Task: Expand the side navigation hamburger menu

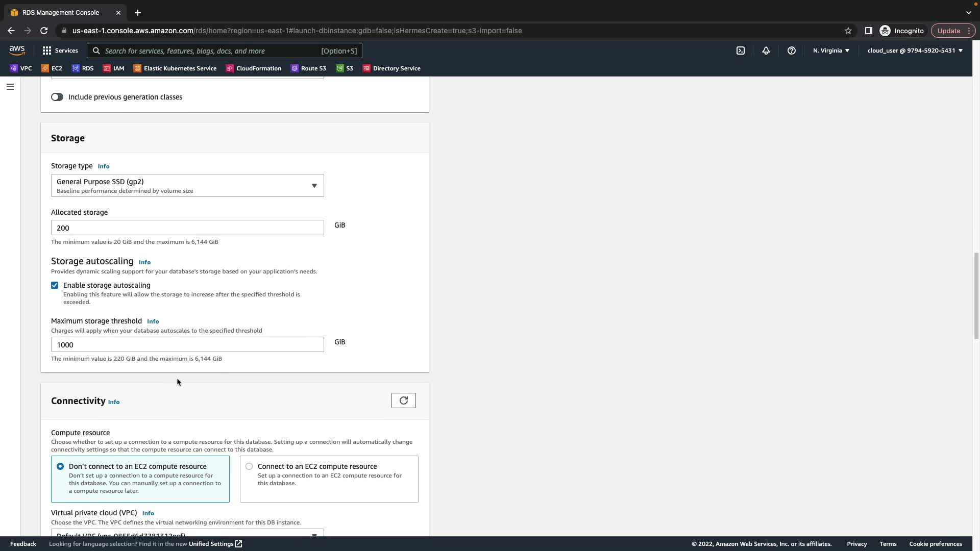Action: point(10,87)
